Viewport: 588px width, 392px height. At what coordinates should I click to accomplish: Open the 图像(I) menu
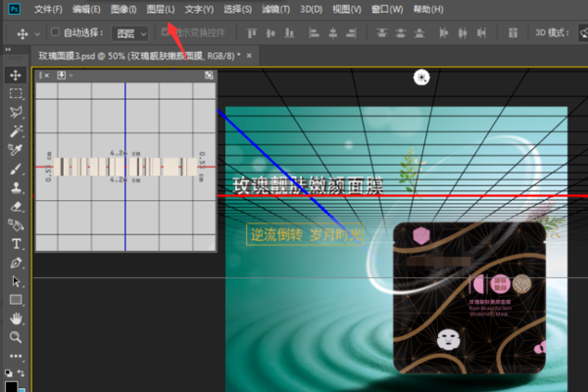pyautogui.click(x=123, y=9)
